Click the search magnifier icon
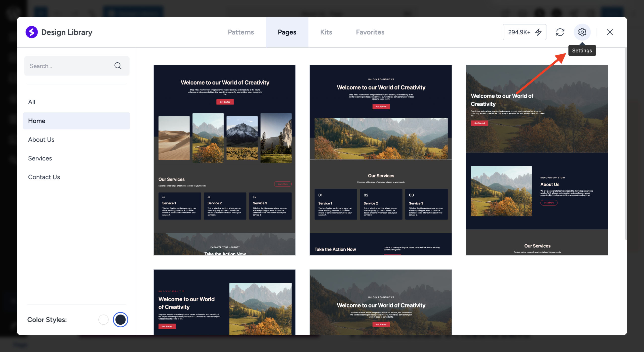Viewport: 644px width, 352px height. coord(118,66)
